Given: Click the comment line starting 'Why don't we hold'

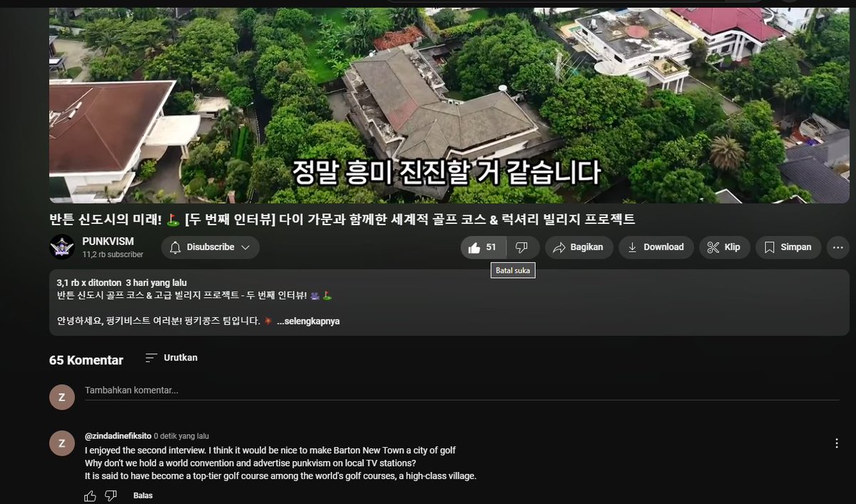Looking at the screenshot, I should tap(250, 463).
